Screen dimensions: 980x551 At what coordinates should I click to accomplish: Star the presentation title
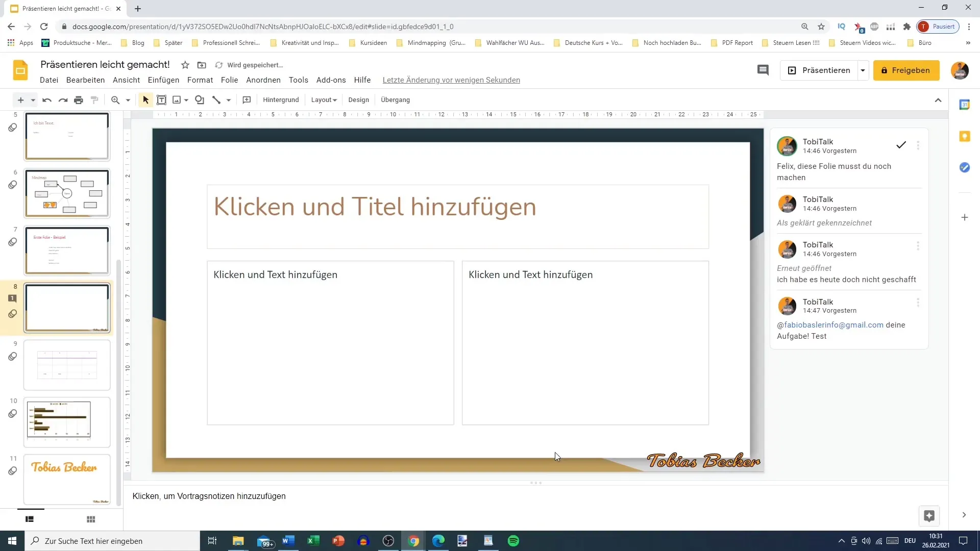coord(185,65)
